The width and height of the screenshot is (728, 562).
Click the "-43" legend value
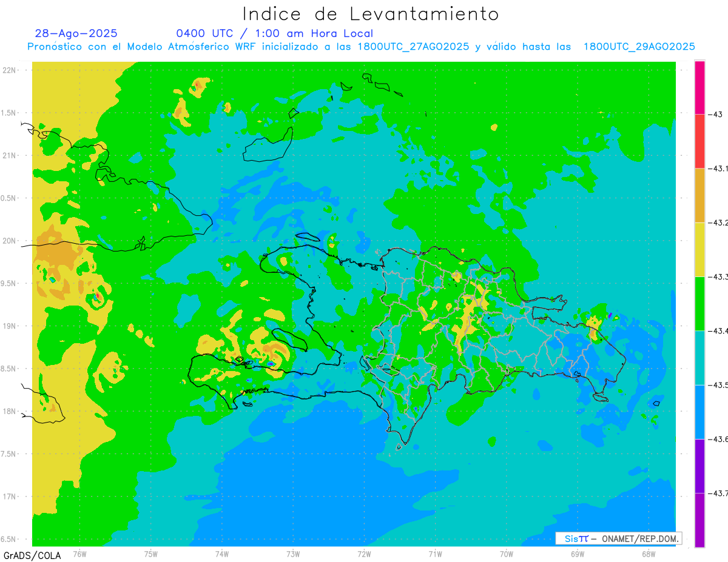tap(715, 114)
